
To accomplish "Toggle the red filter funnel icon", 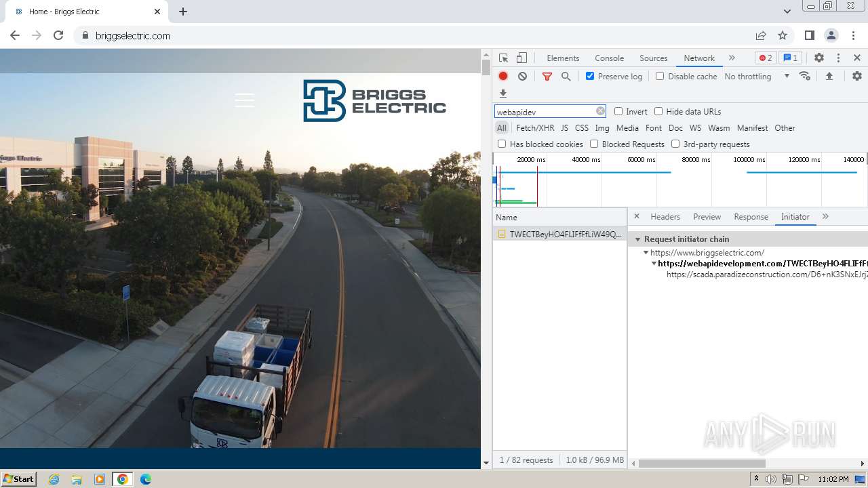I will coord(547,77).
